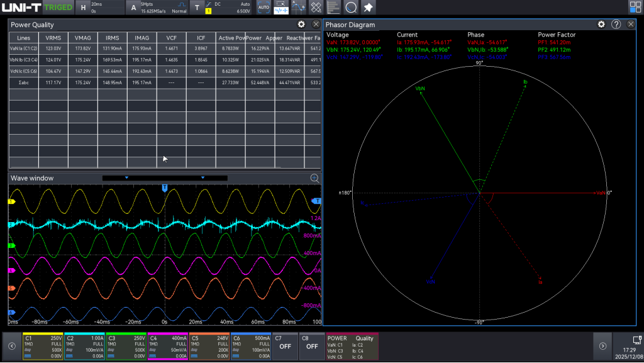Click the VaN 173.82V voltage readout
This screenshot has height=363, width=644.
(x=353, y=42)
